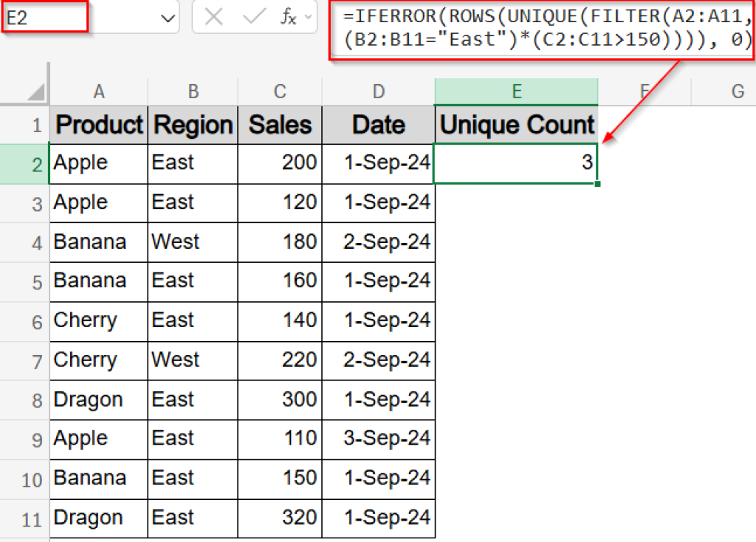
Task: Select the West region cell in B4
Action: point(193,242)
